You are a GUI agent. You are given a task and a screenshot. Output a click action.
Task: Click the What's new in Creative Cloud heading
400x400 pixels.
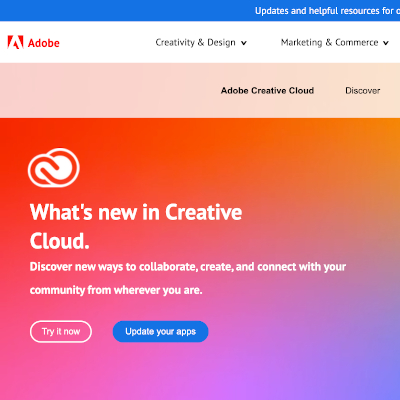coord(136,226)
